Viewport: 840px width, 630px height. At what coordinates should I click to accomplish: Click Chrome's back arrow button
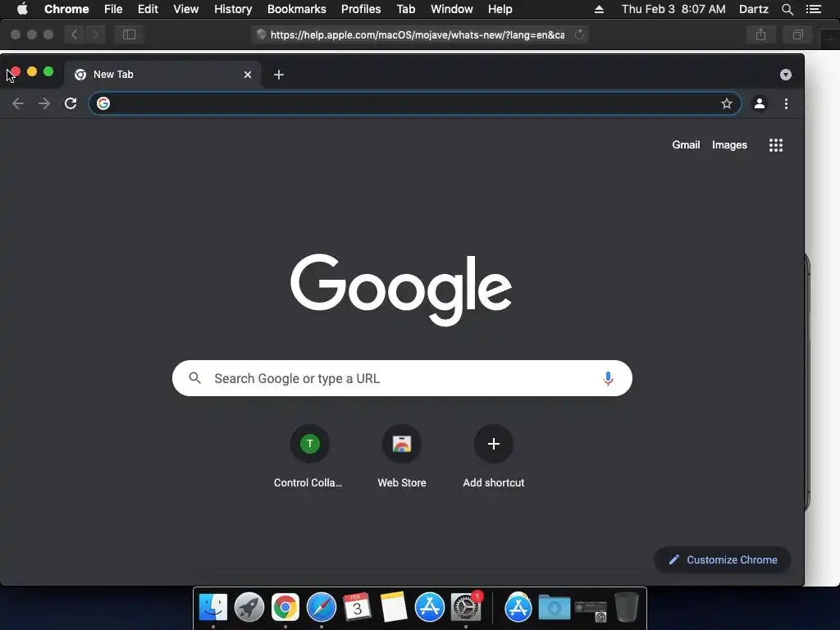(x=18, y=103)
